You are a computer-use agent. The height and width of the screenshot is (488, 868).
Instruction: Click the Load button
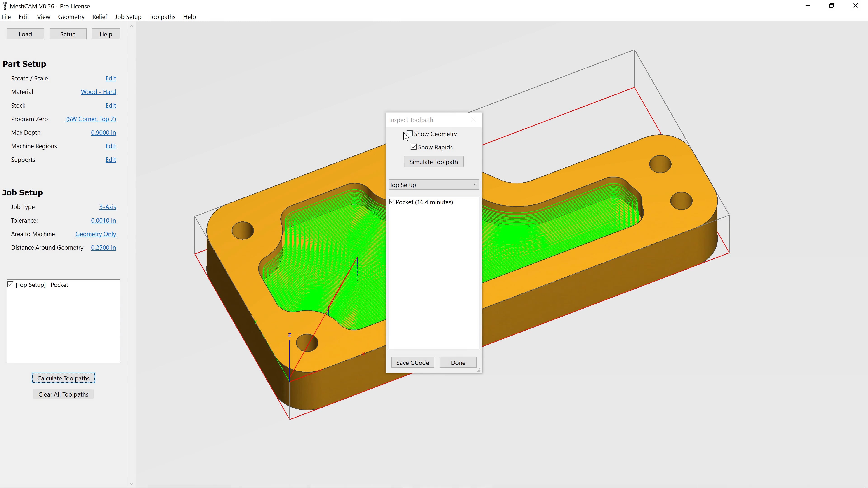(25, 34)
